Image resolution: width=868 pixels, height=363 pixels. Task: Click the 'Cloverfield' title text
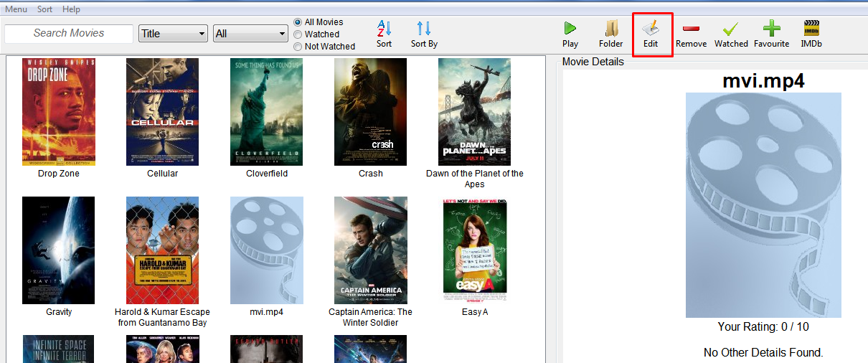[267, 174]
